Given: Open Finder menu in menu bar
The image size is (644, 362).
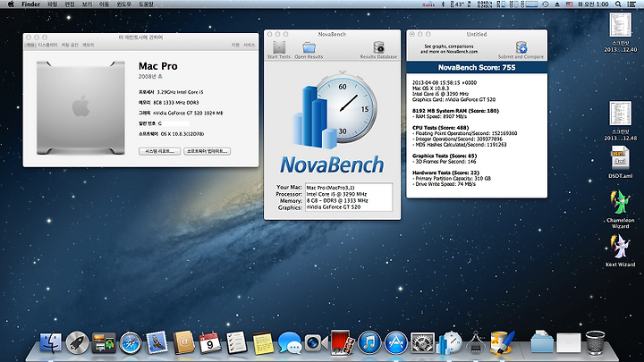Looking at the screenshot, I should (30, 4).
